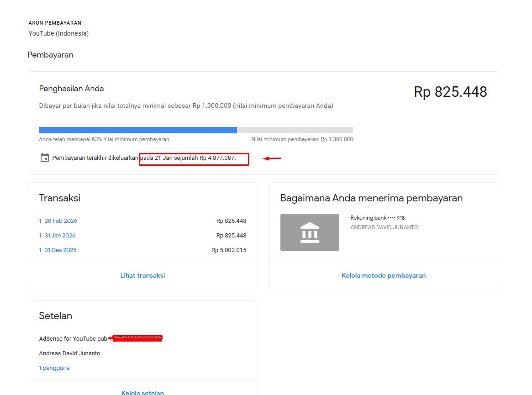
Task: Select the YouTube (Indonesia) payment account
Action: point(58,33)
